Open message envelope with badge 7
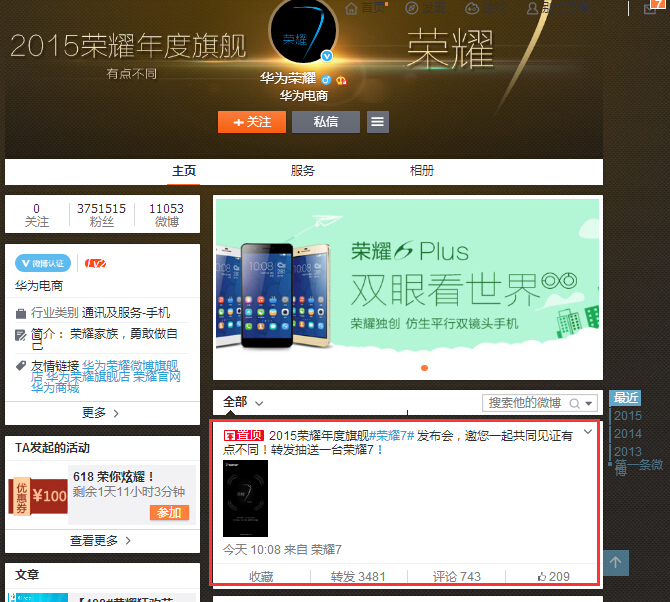This screenshot has width=670, height=602. 651,8
